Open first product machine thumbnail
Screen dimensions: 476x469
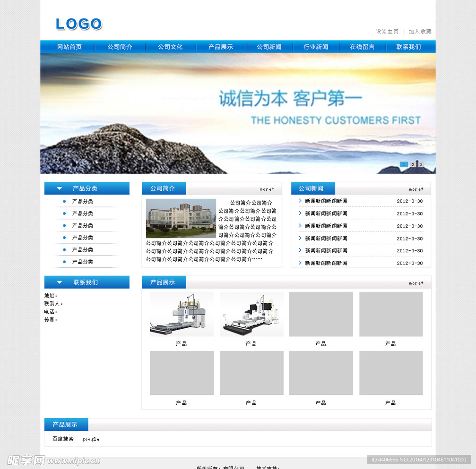(x=182, y=314)
